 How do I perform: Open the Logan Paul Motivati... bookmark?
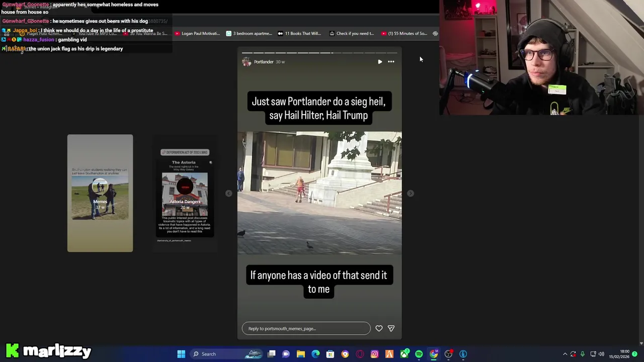[197, 34]
